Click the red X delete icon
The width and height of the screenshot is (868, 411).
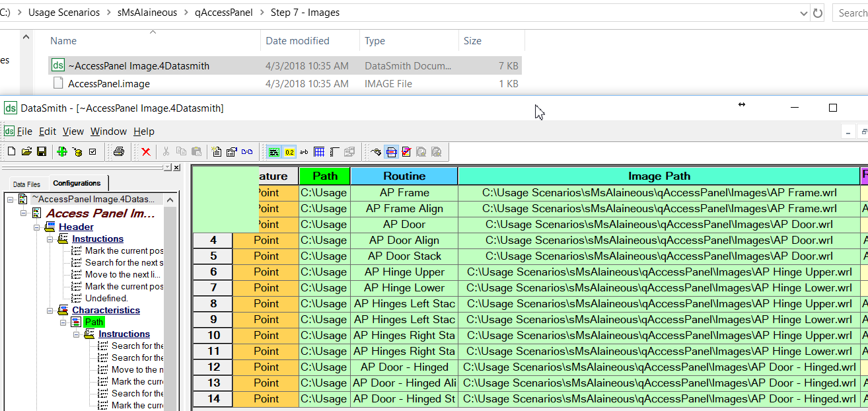(x=146, y=152)
